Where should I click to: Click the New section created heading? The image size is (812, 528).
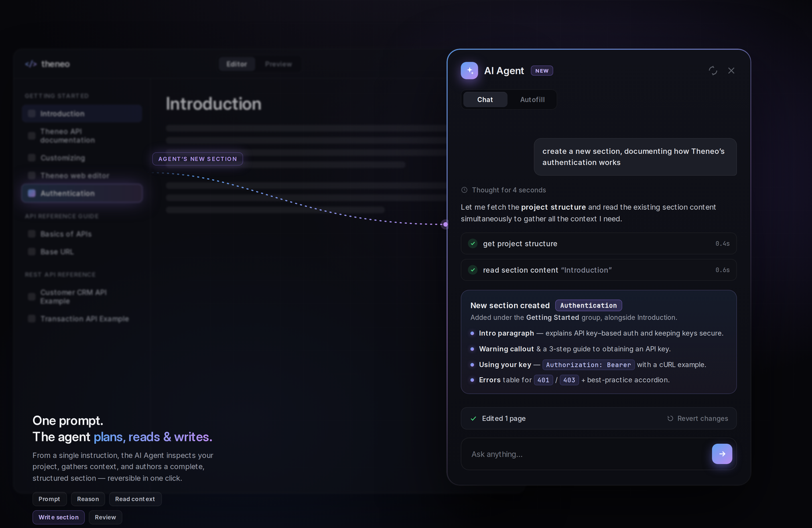tap(510, 305)
